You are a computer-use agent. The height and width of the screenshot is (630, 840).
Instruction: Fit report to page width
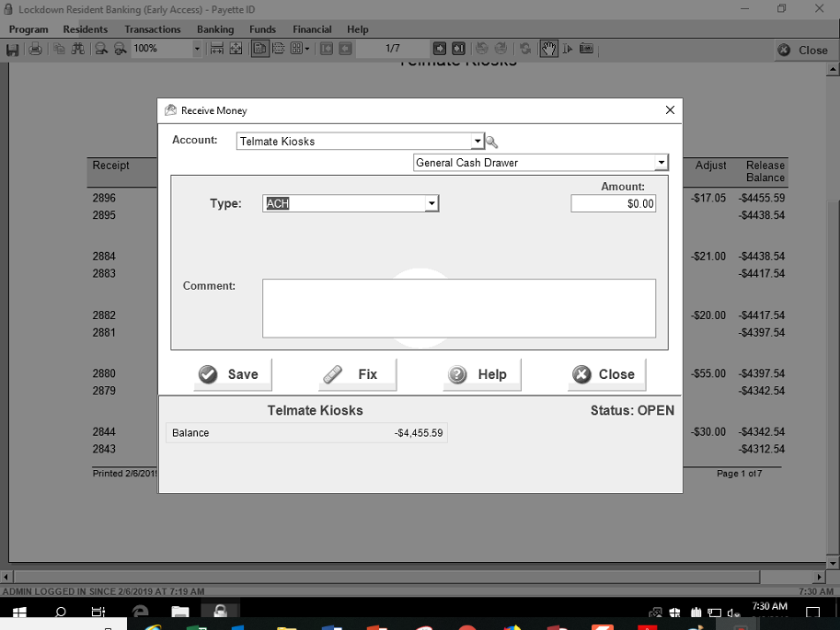tap(216, 49)
